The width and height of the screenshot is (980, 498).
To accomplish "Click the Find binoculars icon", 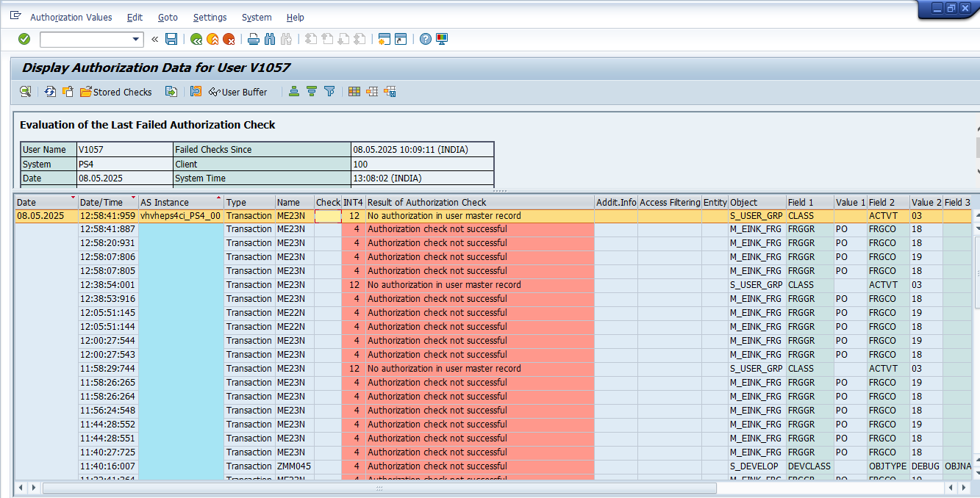I will tap(269, 39).
